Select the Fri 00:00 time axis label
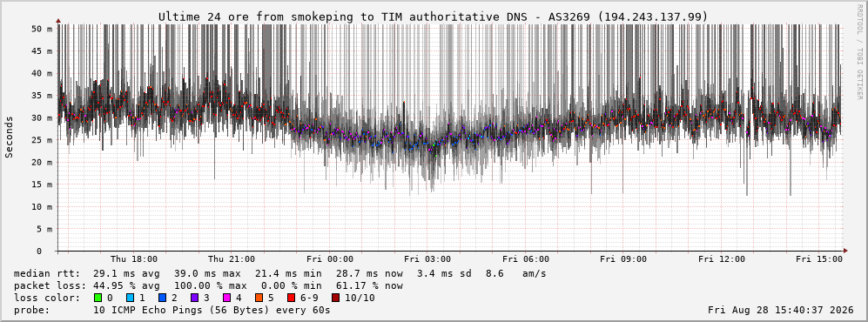 (329, 259)
